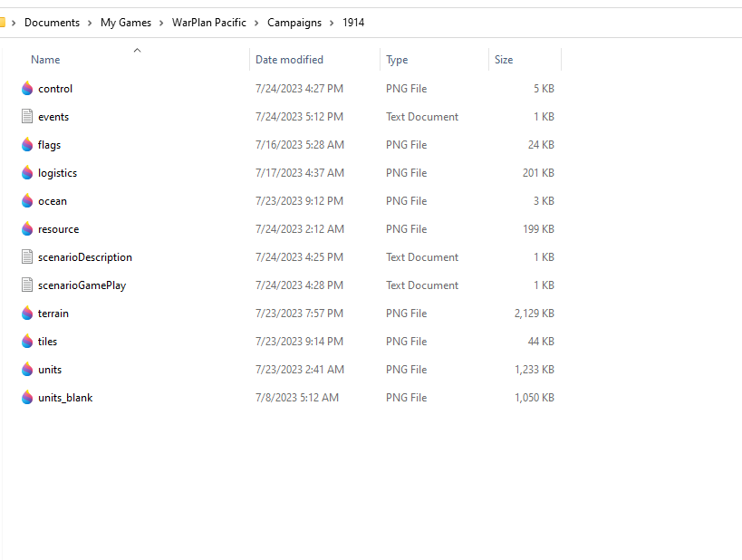
Task: Click the 7/23/2023 2:41 AM date cell
Action: 300,369
